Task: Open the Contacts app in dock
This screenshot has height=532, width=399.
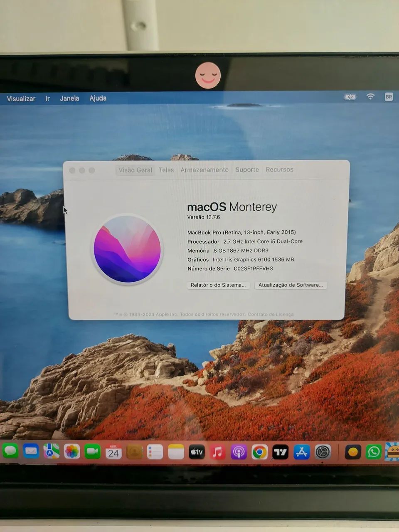Action: click(x=134, y=452)
